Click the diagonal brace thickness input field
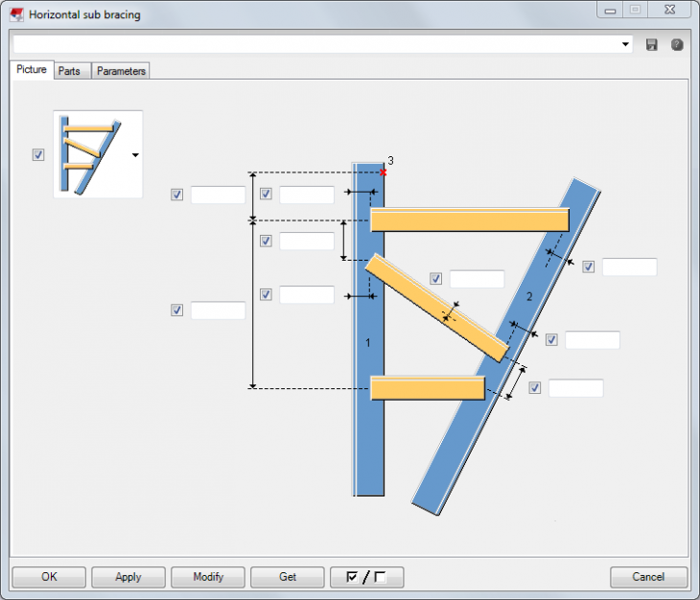 click(477, 279)
